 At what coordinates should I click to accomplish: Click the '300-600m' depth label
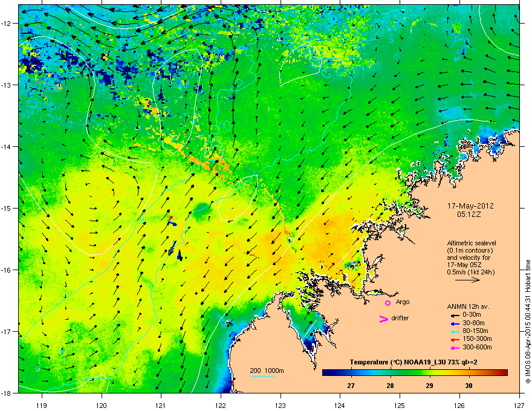click(x=478, y=348)
